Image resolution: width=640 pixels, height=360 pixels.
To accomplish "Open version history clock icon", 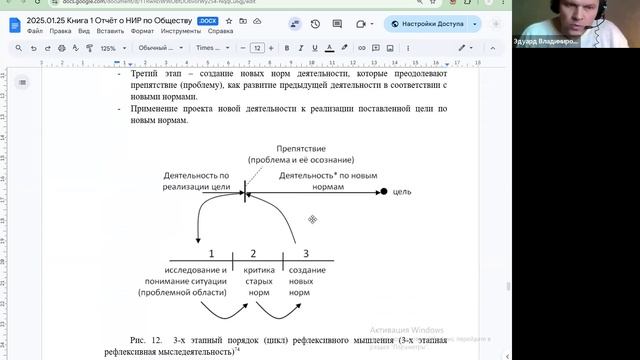I will (x=315, y=24).
